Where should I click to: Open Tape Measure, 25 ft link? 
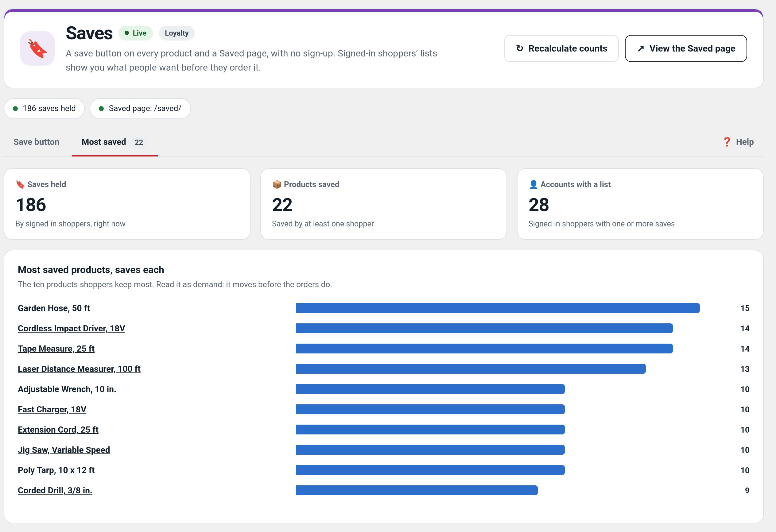coord(56,349)
